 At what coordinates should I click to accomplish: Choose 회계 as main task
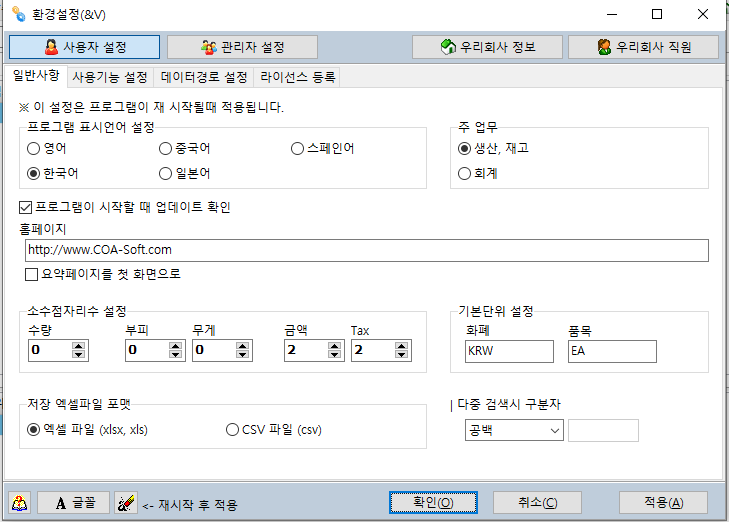click(x=464, y=173)
